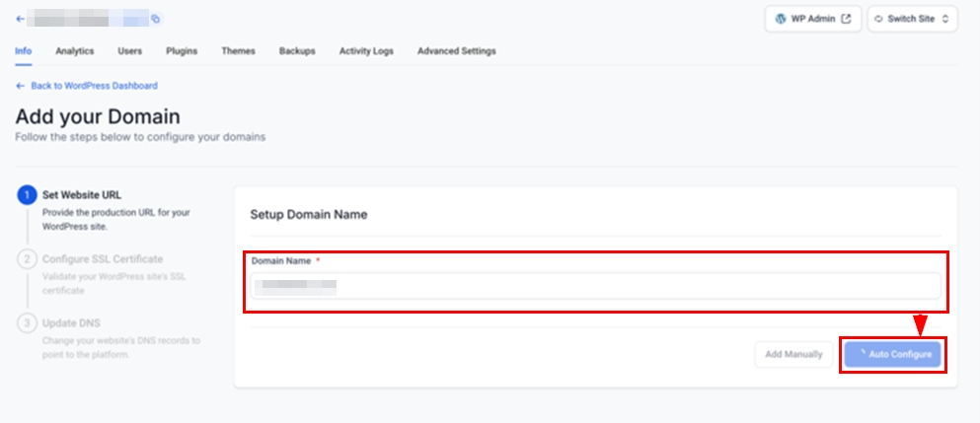Go to the Plugins tab
This screenshot has width=980, height=423.
point(182,51)
